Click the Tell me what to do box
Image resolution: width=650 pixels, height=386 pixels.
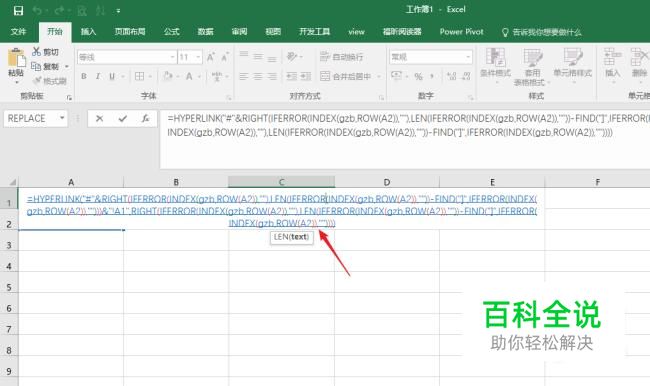[541, 32]
